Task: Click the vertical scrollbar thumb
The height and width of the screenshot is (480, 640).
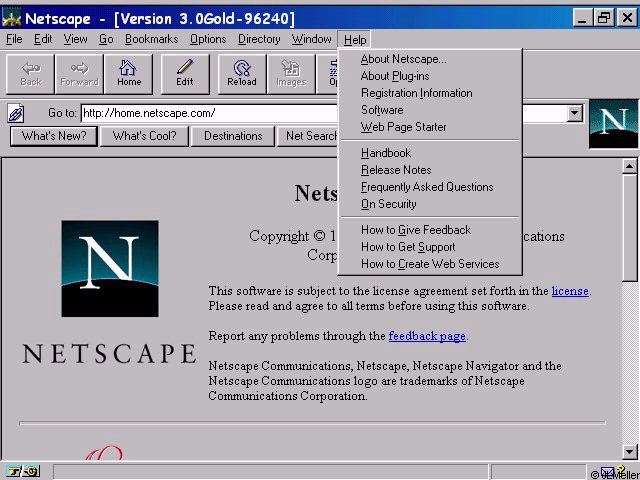Action: (x=629, y=228)
